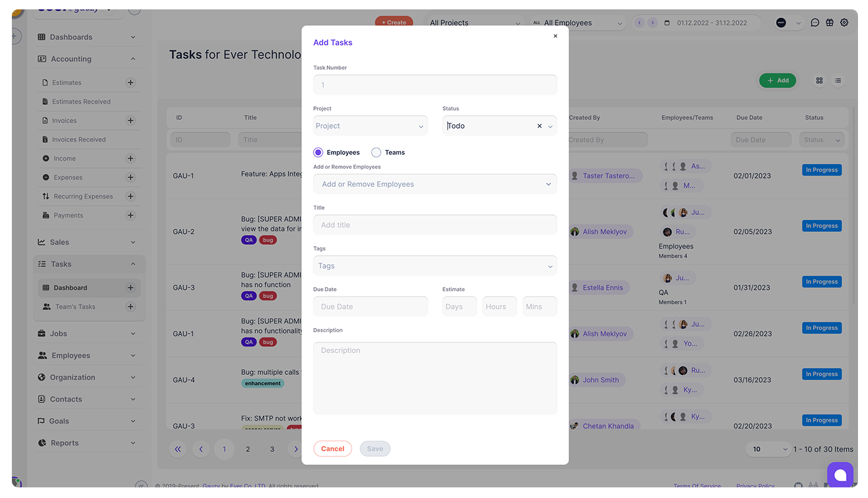Open the settings gear icon
The width and height of the screenshot is (868, 498).
pos(844,22)
